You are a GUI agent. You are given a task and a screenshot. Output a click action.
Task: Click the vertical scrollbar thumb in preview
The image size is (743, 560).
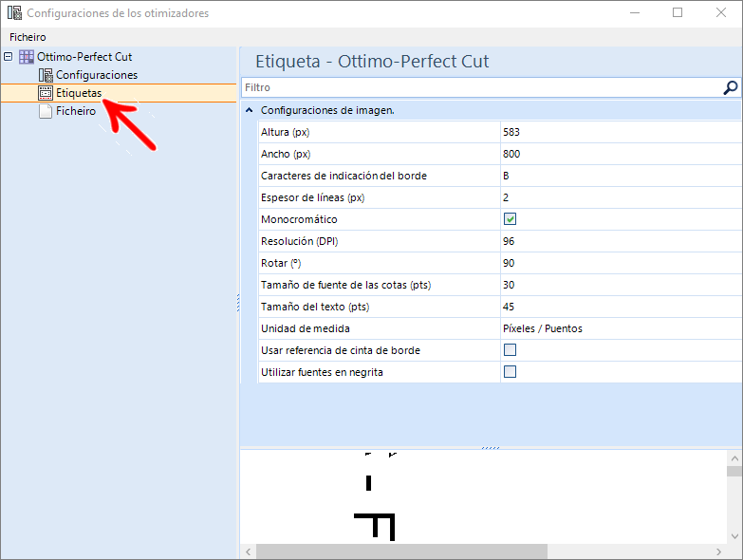point(734,472)
